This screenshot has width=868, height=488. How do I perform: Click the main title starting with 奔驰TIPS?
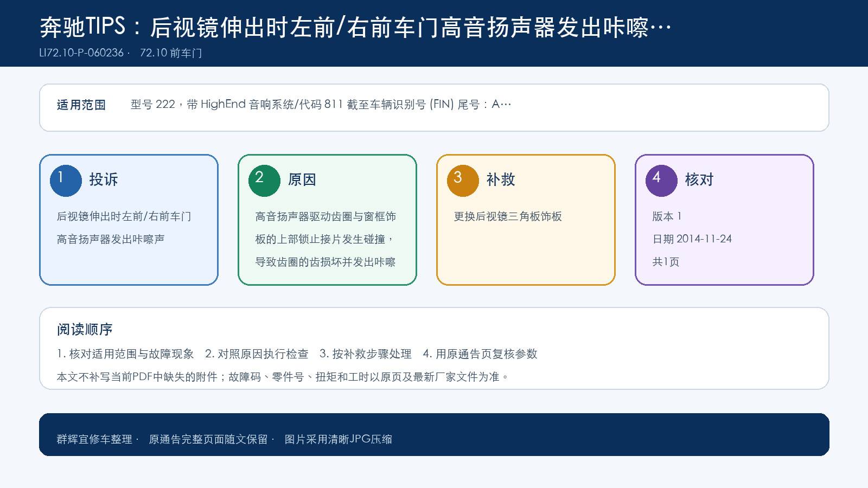click(x=356, y=27)
